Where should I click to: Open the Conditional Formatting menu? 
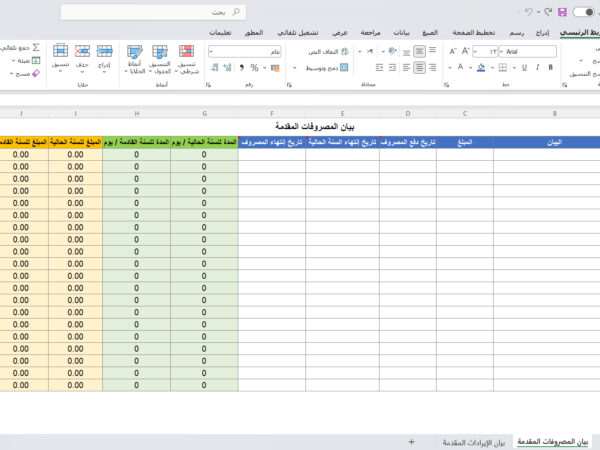(x=186, y=56)
